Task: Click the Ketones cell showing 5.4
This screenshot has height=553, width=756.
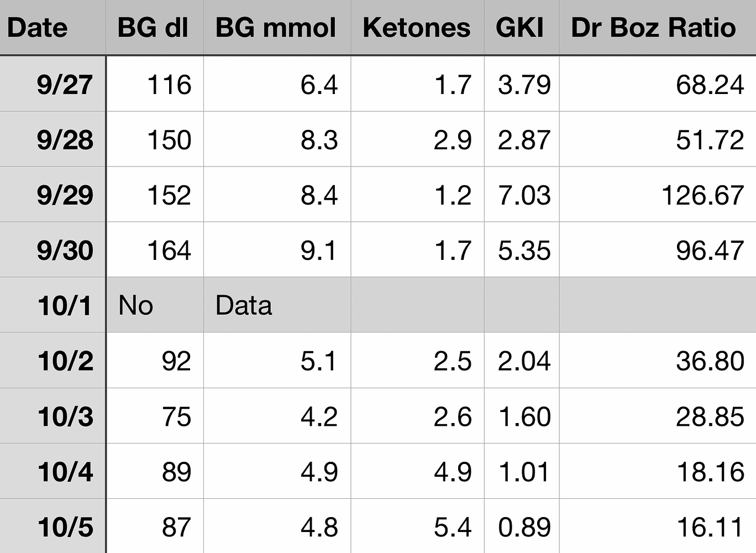Action: click(418, 526)
